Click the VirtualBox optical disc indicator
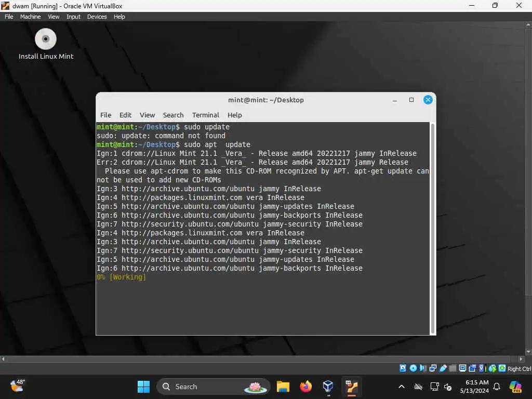532x399 pixels. [413, 368]
